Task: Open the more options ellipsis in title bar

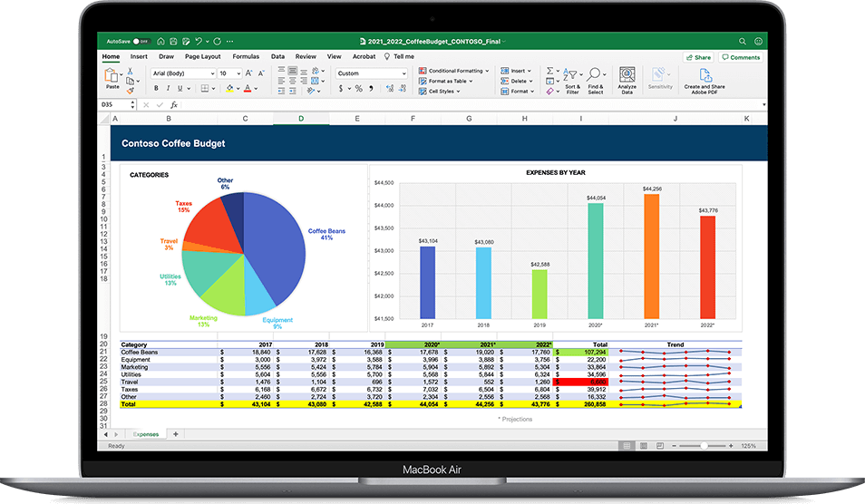Action: tap(230, 42)
